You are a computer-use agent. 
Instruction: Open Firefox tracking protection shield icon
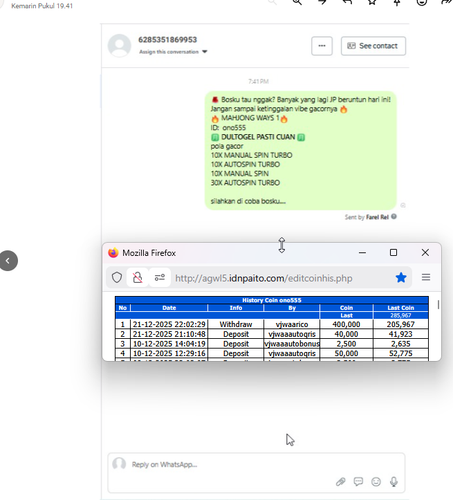[117, 277]
